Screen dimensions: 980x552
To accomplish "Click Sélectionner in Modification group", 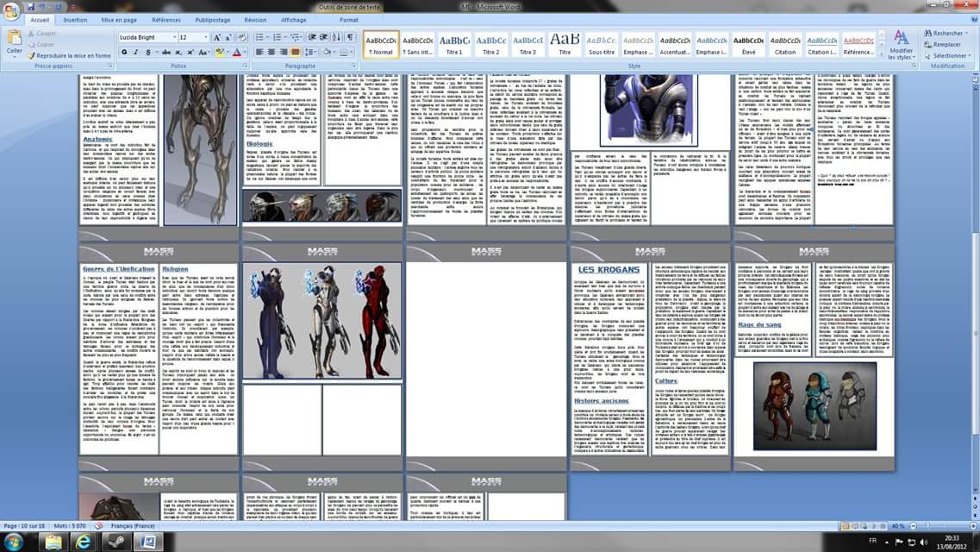I will 947,56.
